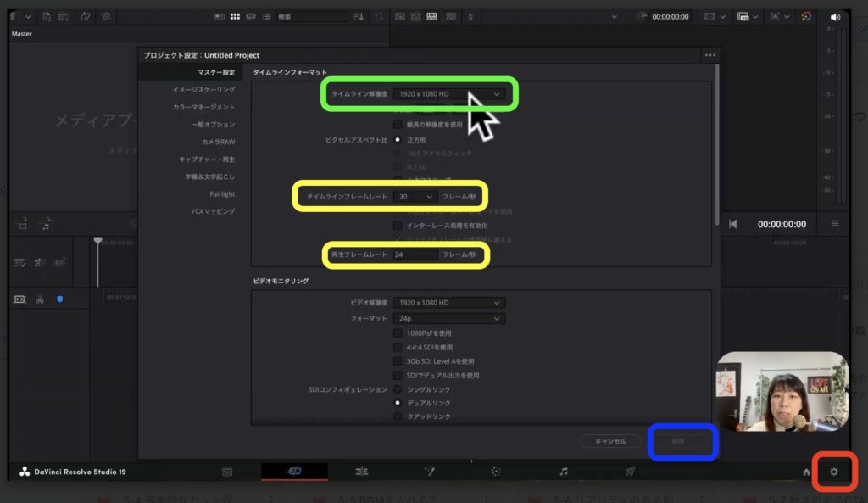Click the 再生フレームレート input field

click(415, 254)
